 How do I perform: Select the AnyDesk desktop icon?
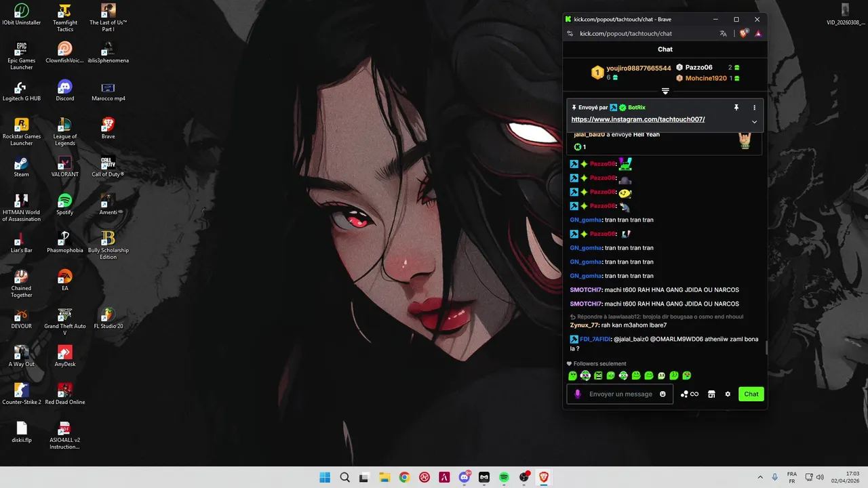click(x=65, y=357)
